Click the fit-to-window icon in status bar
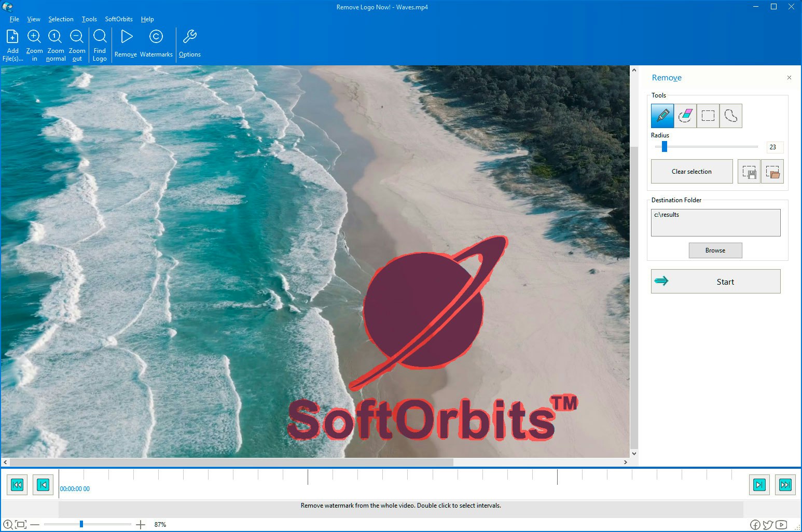Screen dimensions: 802x532 pos(21,525)
